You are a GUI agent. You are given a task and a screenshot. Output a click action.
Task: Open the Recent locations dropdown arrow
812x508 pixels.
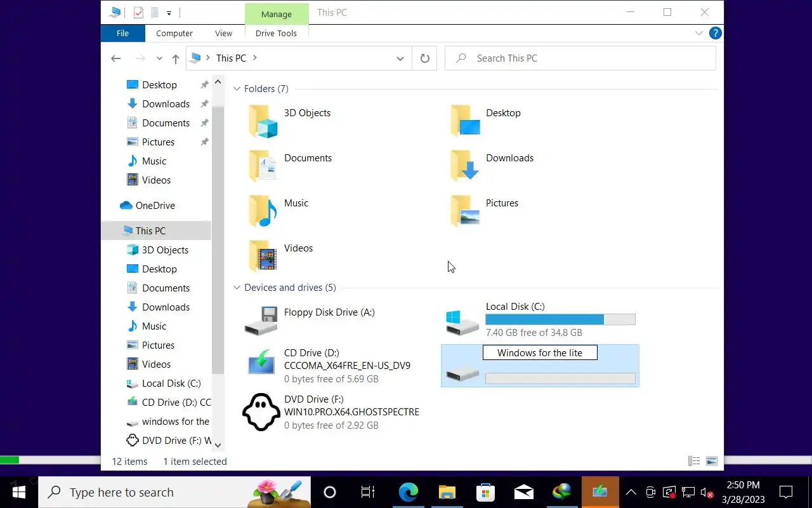159,58
